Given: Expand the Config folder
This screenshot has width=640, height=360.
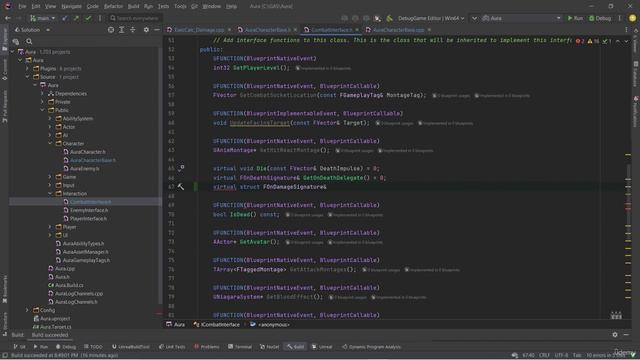Looking at the screenshot, I should 27,310.
